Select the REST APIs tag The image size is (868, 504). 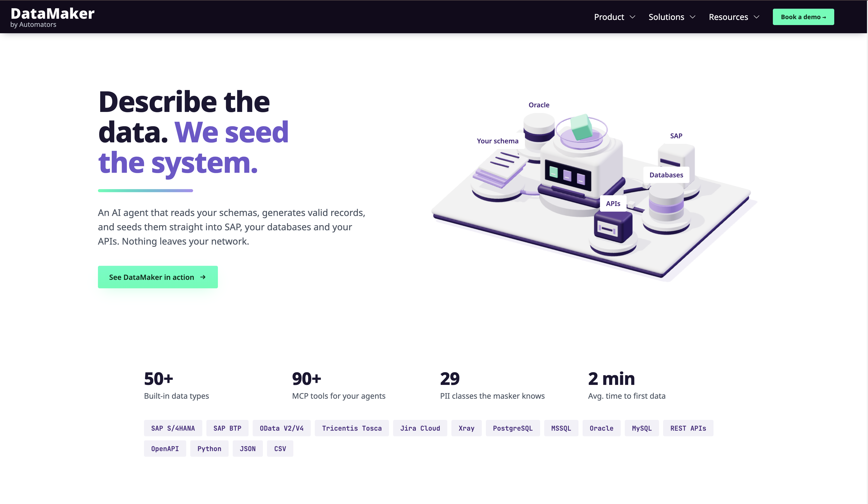[x=688, y=428]
